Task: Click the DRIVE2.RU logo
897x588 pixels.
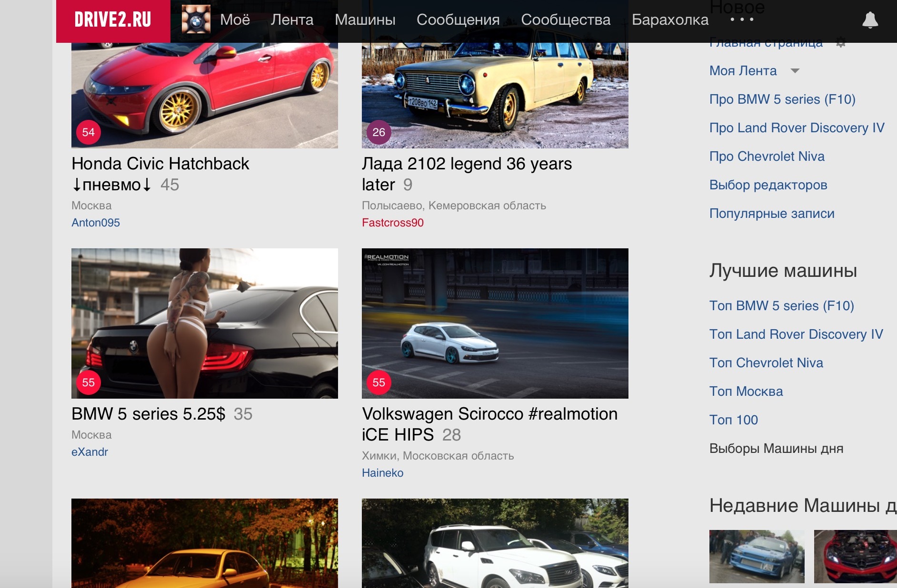Action: pos(113,20)
